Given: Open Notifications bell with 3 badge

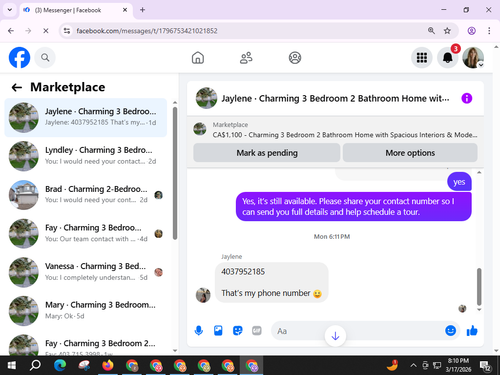Looking at the screenshot, I should 448,58.
